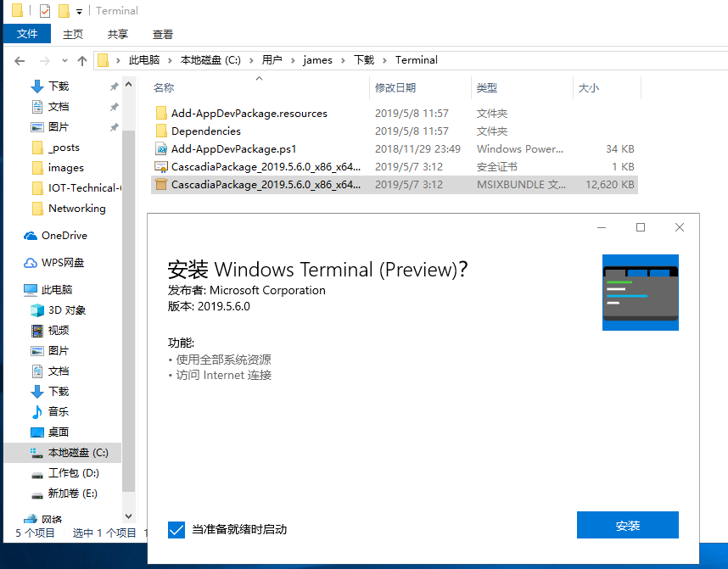728x569 pixels.
Task: Open the 查看 ribbon tab
Action: coord(163,35)
